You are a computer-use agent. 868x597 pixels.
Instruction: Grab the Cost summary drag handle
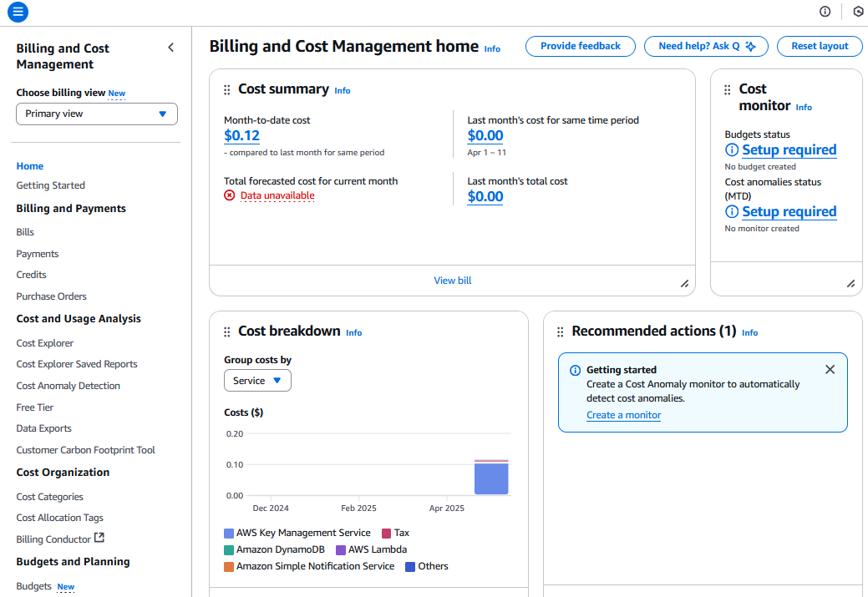[227, 89]
